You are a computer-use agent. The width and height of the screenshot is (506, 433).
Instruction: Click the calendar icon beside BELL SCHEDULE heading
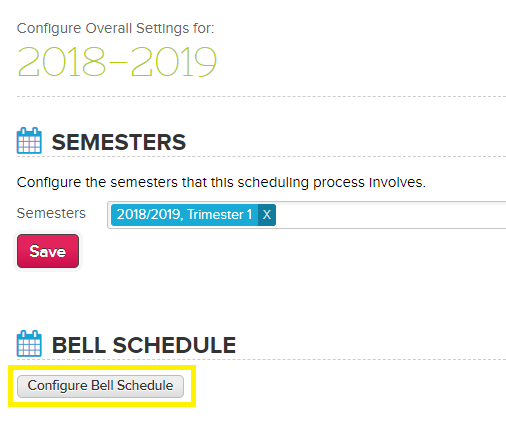coord(29,344)
